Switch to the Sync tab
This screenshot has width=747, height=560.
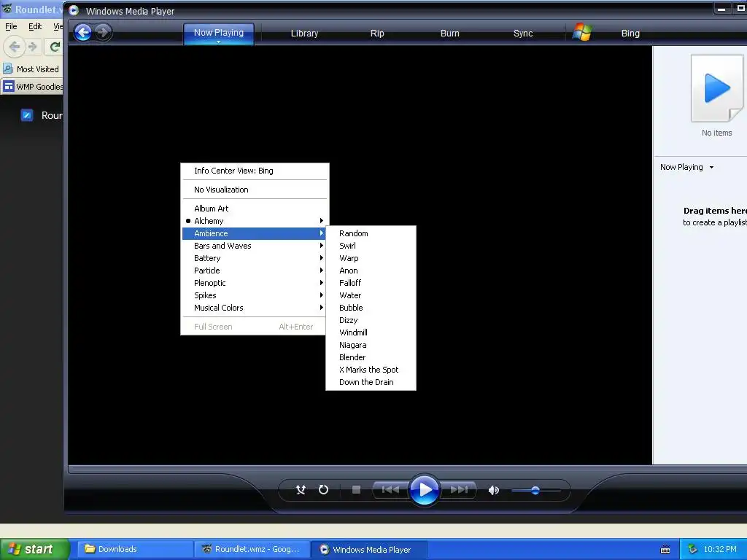click(523, 34)
